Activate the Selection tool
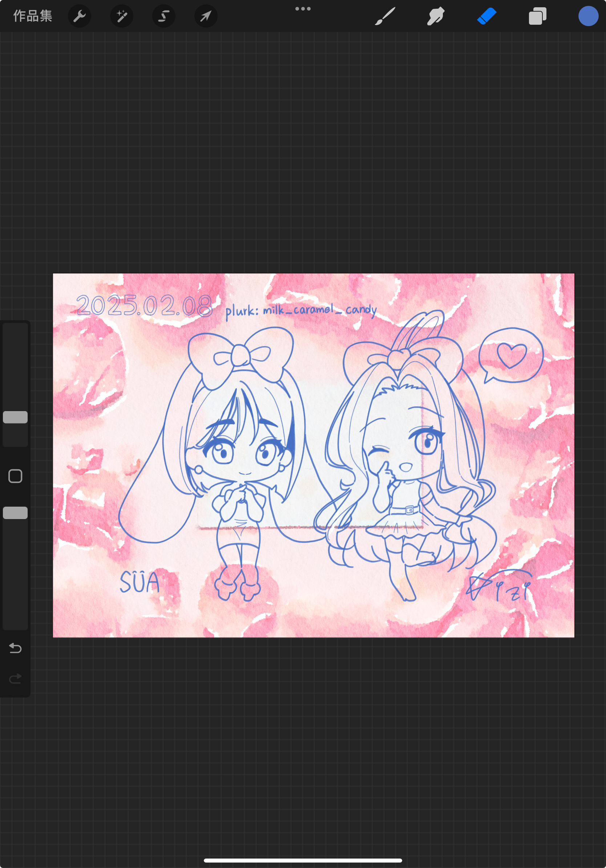The image size is (606, 868). click(x=163, y=16)
